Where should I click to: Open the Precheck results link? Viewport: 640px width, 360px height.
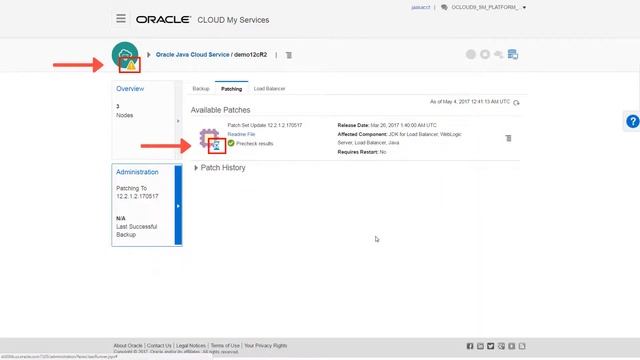[255, 144]
